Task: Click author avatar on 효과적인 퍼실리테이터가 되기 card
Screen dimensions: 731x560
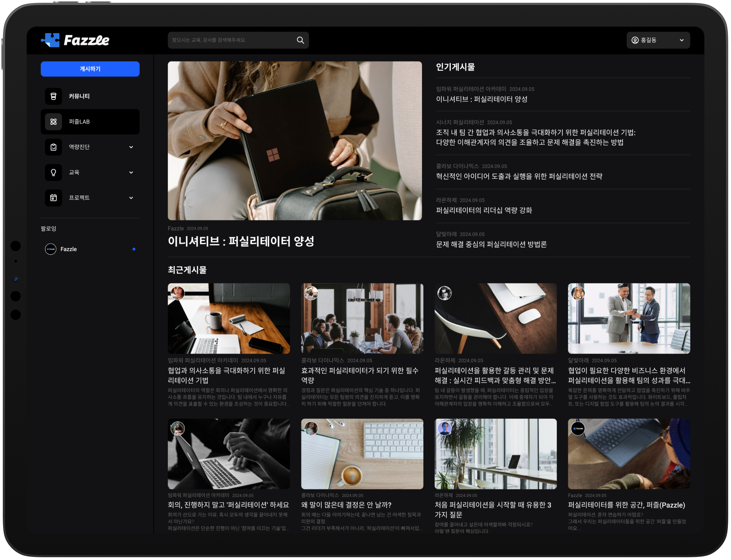Action: pos(311,293)
